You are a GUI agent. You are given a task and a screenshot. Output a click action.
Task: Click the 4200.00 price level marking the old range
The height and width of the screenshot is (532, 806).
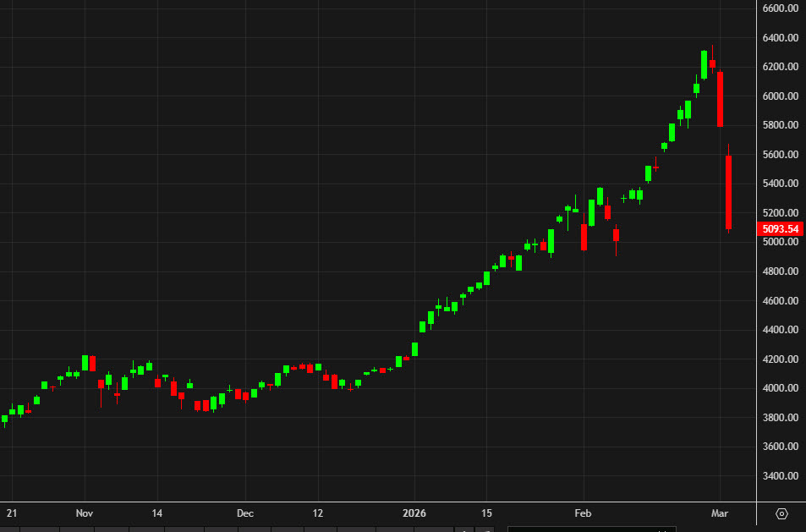pos(779,359)
